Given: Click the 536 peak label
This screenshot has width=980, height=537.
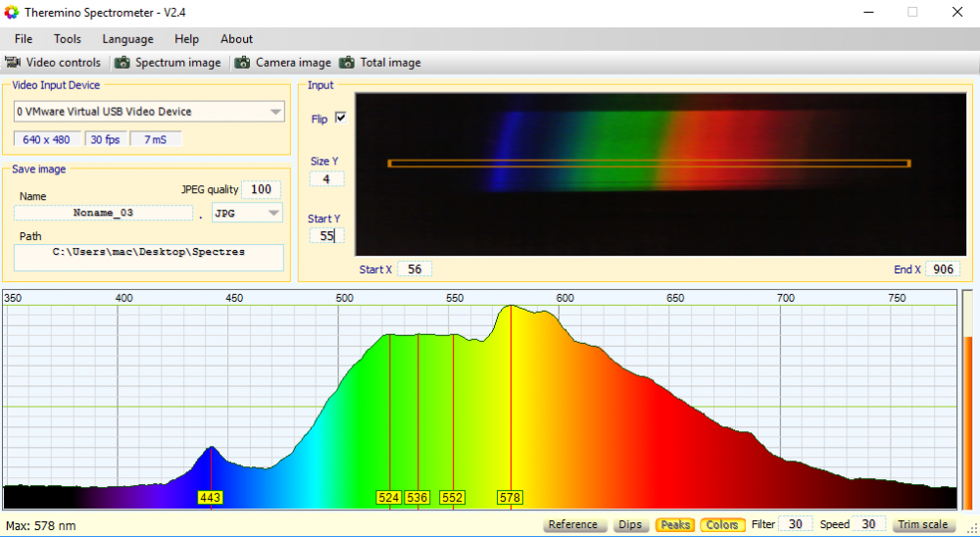Looking at the screenshot, I should coord(416,498).
